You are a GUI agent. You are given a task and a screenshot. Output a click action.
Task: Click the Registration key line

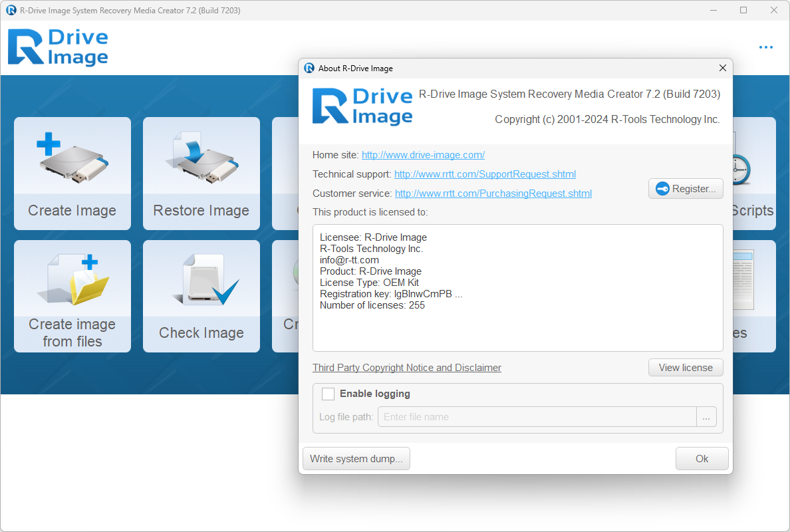[x=391, y=294]
